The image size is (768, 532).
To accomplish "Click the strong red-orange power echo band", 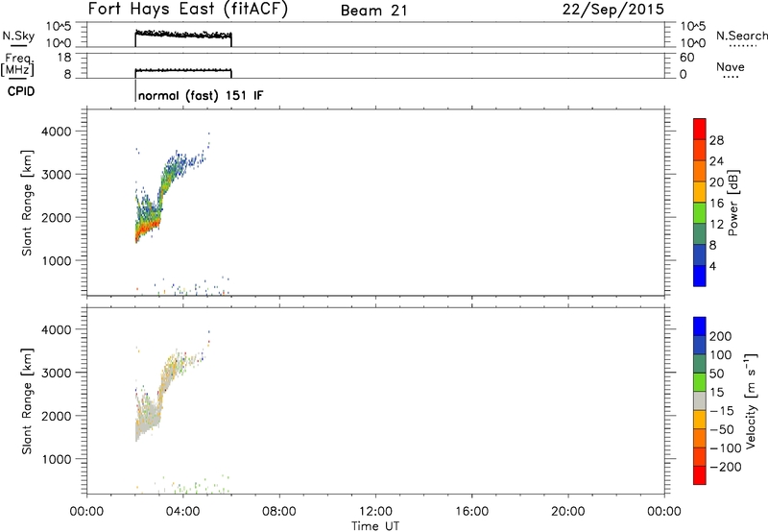I will [146, 229].
